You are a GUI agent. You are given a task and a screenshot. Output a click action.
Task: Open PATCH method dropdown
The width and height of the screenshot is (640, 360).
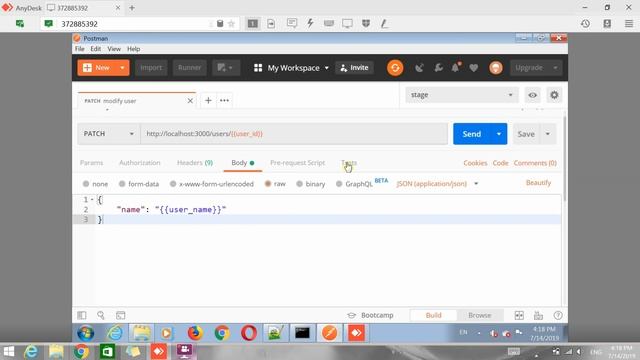click(109, 134)
